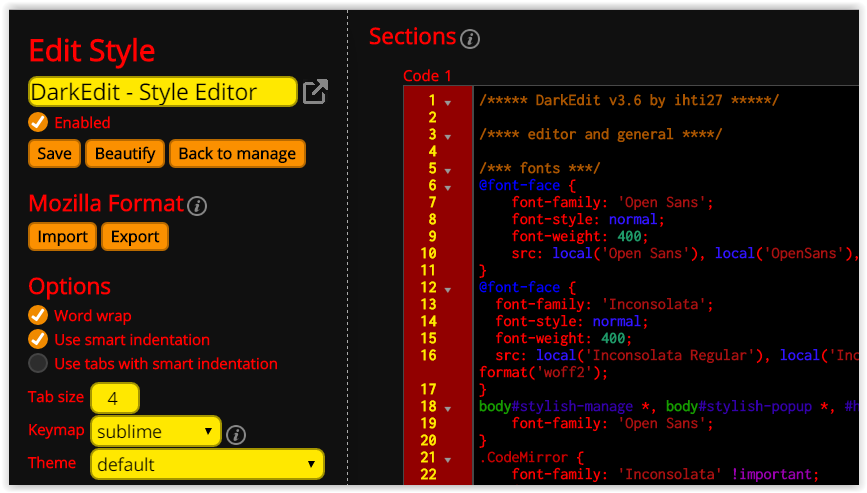Click the Tab size field
The image size is (867, 493).
[115, 398]
